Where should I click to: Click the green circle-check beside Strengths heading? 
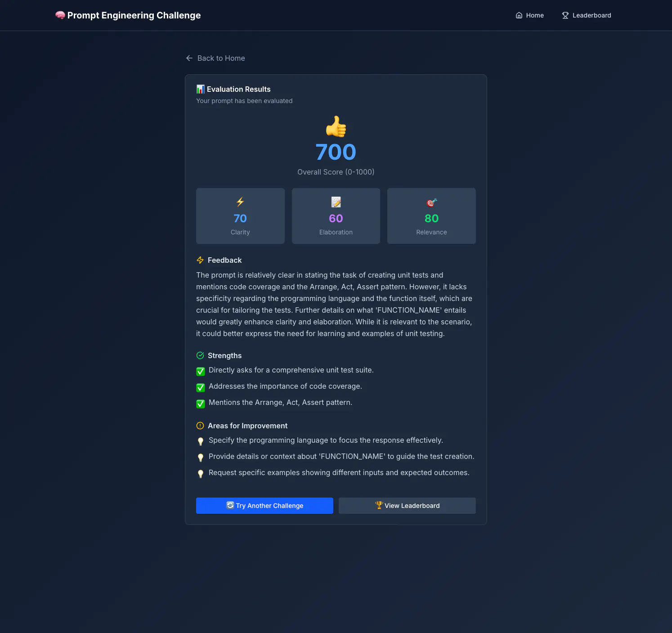click(x=200, y=355)
